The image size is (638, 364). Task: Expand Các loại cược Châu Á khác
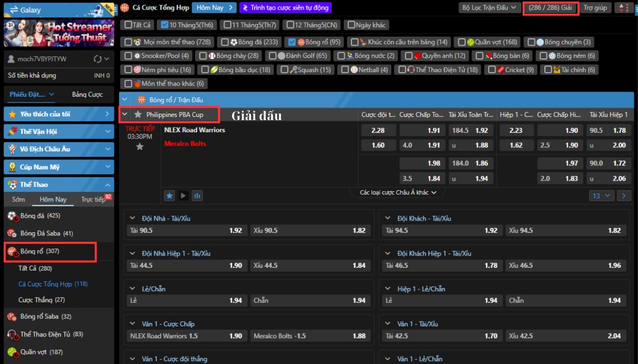(x=398, y=192)
